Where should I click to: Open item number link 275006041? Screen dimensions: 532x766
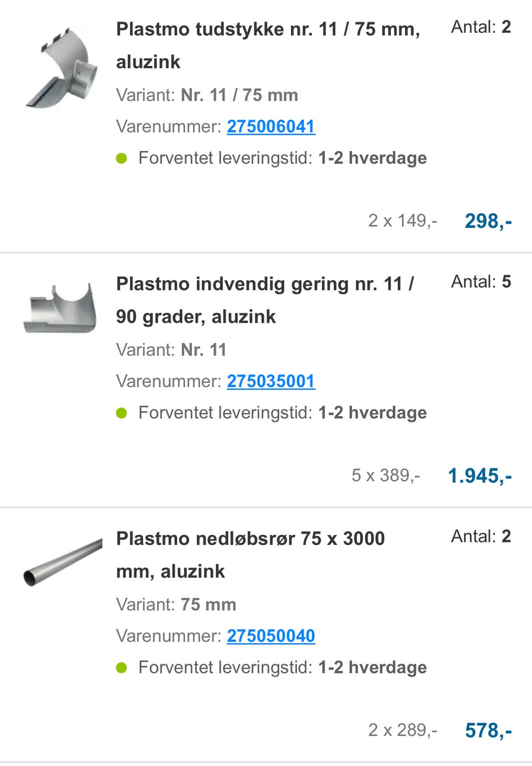[270, 126]
